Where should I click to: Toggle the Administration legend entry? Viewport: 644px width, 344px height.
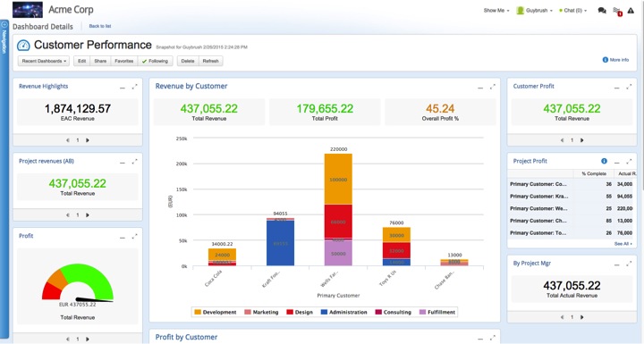coord(343,312)
